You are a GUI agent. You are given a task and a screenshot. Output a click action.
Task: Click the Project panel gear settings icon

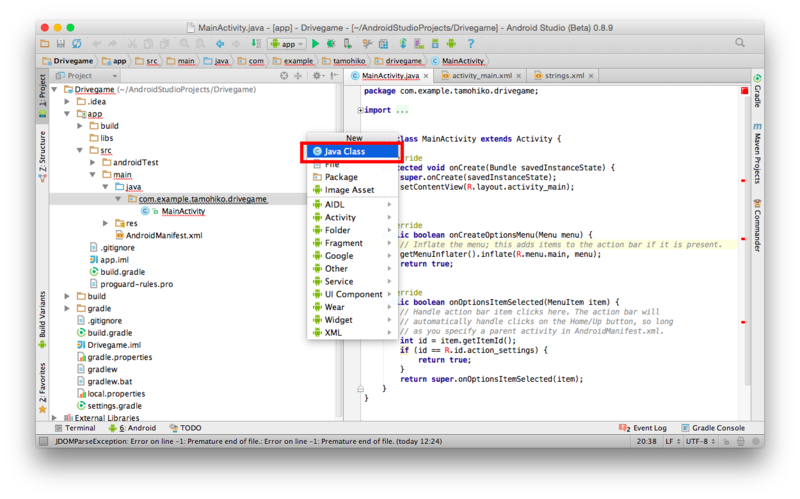click(x=317, y=76)
